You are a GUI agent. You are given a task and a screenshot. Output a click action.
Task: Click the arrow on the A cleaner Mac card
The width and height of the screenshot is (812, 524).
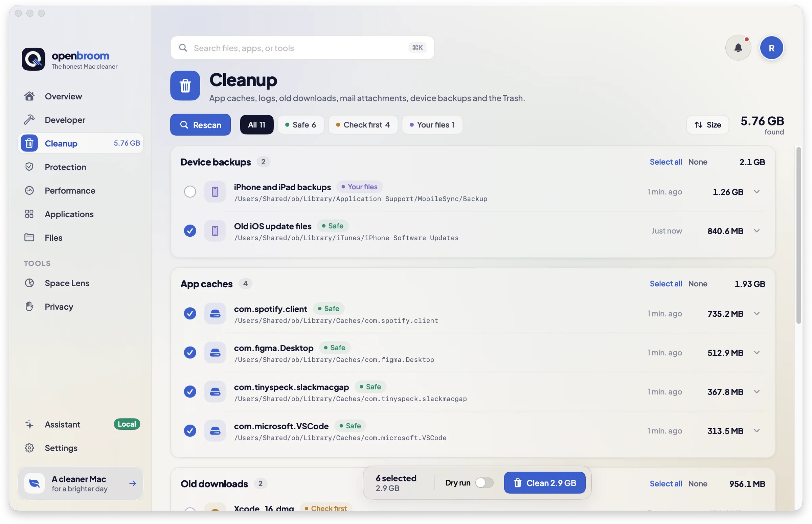pos(133,483)
